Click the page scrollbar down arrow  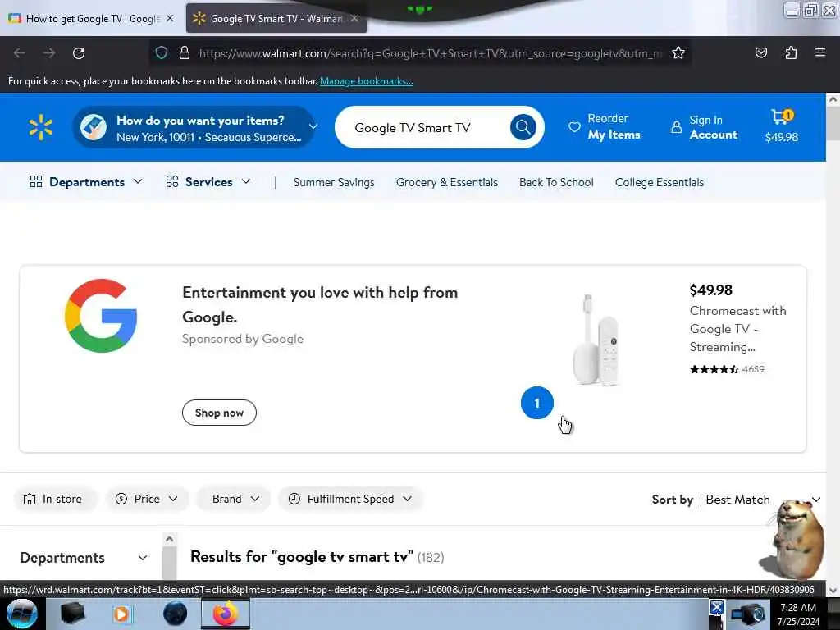[x=833, y=590]
